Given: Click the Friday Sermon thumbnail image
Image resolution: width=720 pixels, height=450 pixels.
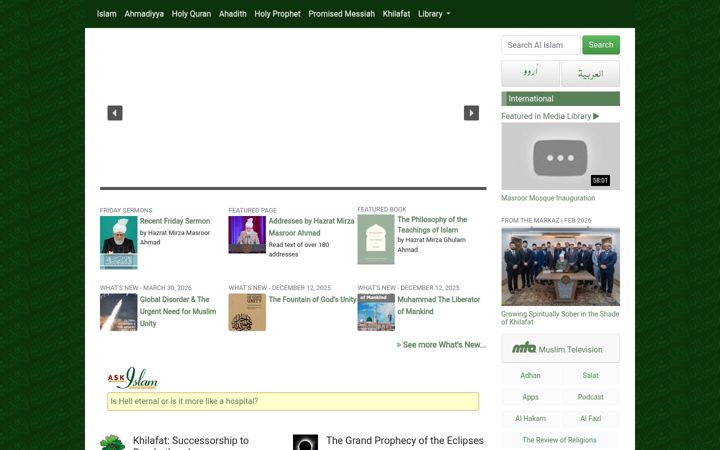Looking at the screenshot, I should point(118,242).
